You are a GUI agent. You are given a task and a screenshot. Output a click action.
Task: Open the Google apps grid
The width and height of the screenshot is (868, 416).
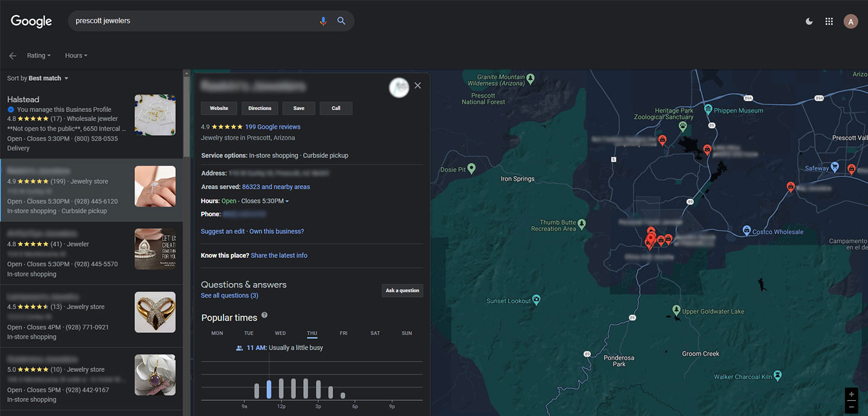[x=829, y=21]
